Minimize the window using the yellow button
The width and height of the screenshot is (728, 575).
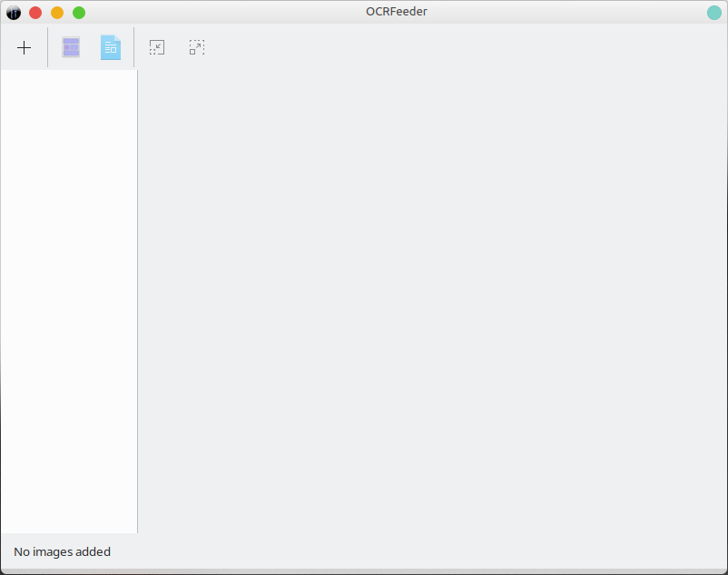[x=57, y=12]
